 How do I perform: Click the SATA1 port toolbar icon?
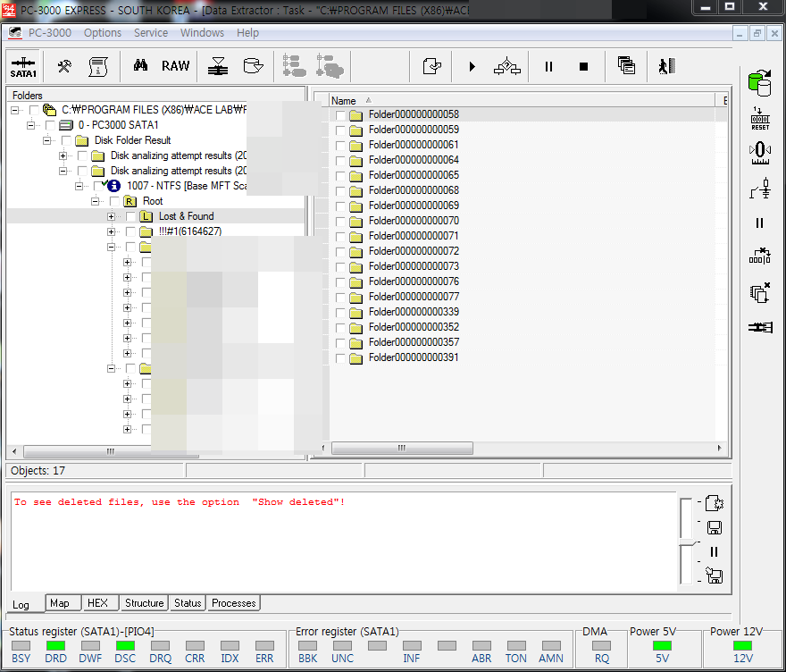click(23, 66)
